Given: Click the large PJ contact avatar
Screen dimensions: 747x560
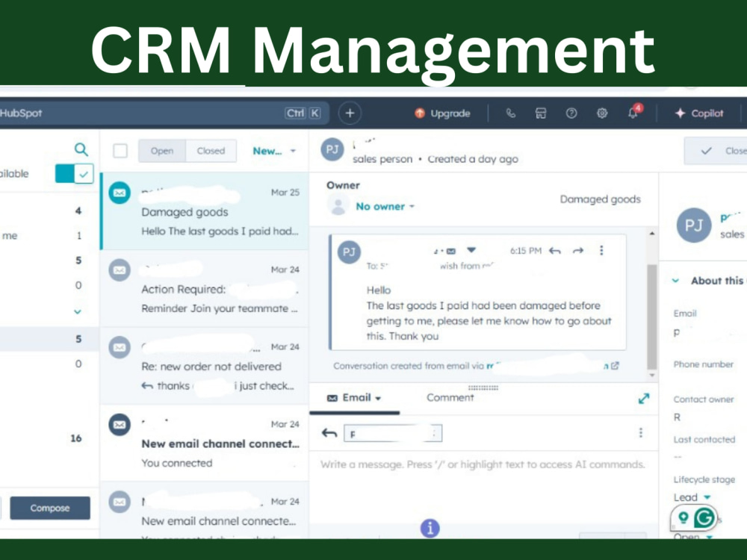Looking at the screenshot, I should click(694, 225).
